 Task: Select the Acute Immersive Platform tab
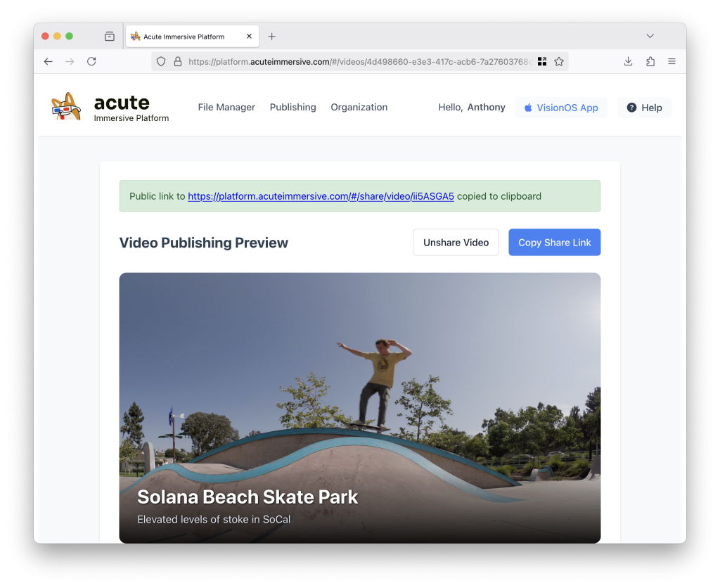192,37
